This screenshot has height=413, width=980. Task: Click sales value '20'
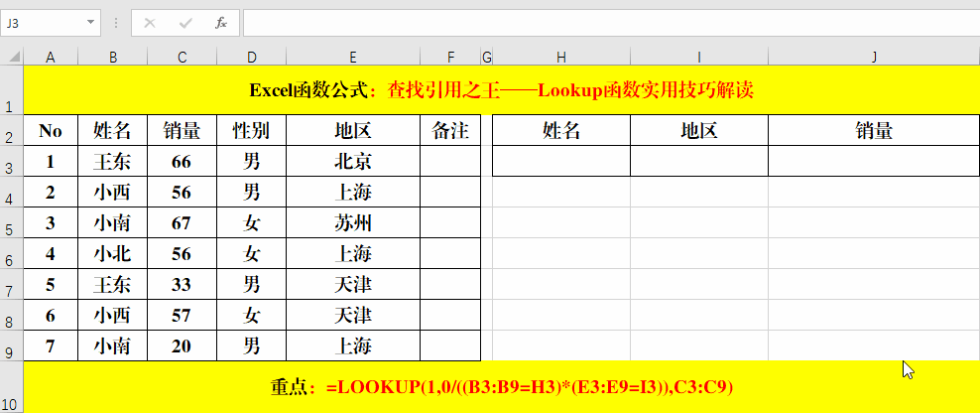pos(182,345)
